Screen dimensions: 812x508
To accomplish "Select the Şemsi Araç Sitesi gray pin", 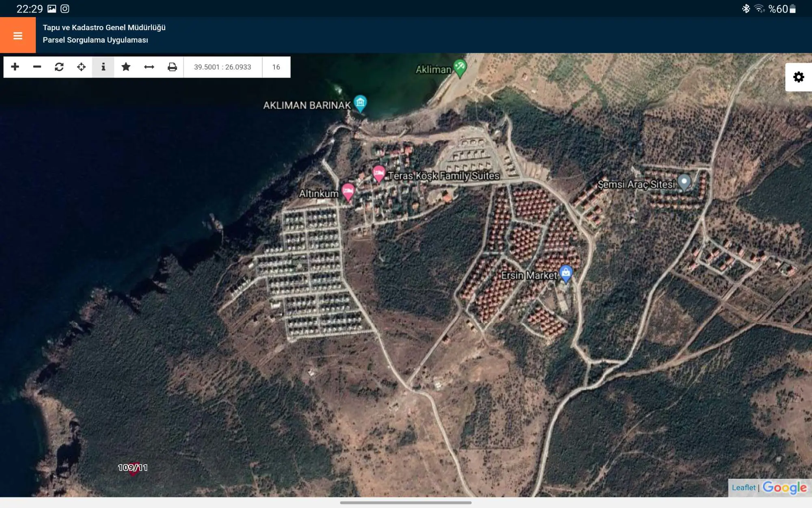I will (x=684, y=183).
